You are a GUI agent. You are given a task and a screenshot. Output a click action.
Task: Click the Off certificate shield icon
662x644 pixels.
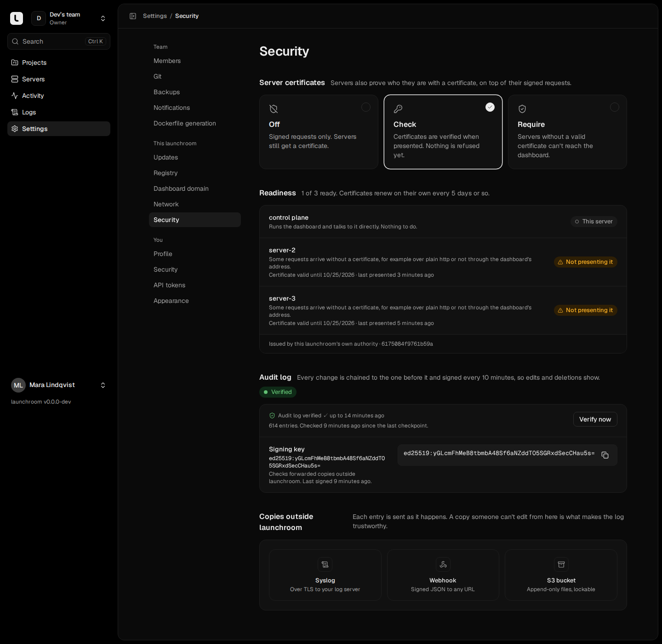[x=274, y=109]
